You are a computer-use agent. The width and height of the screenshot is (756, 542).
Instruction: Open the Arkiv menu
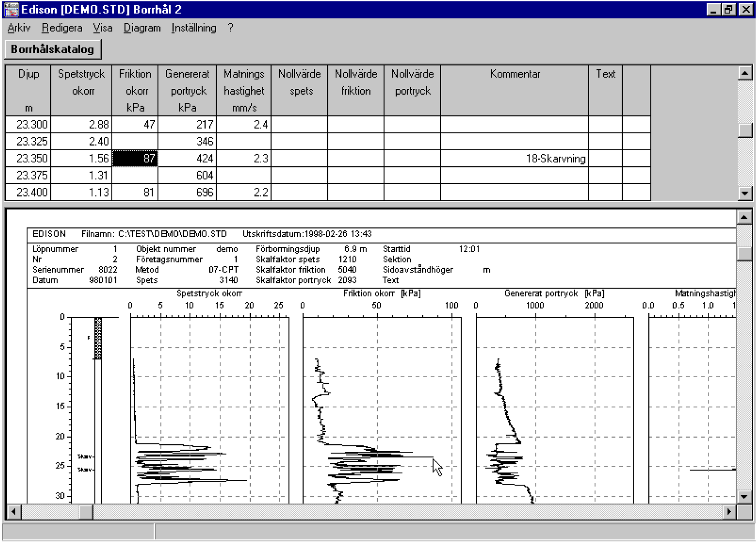19,28
